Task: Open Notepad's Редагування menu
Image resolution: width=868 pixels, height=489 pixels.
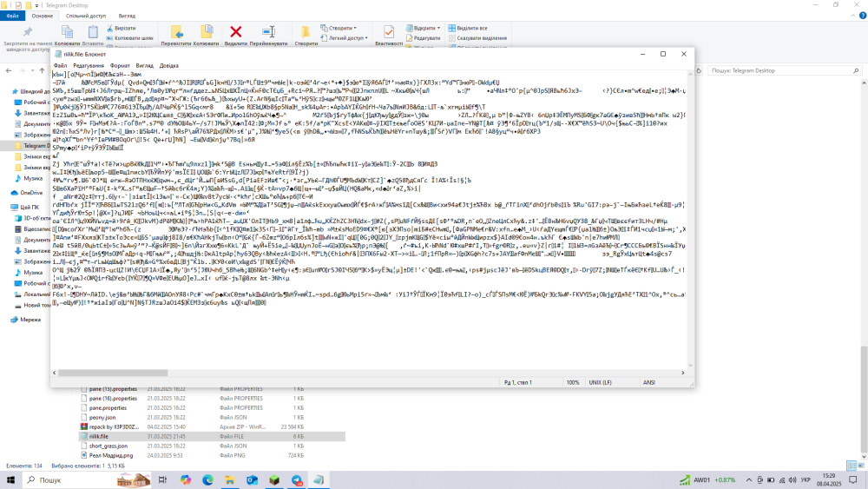Action: pos(89,65)
